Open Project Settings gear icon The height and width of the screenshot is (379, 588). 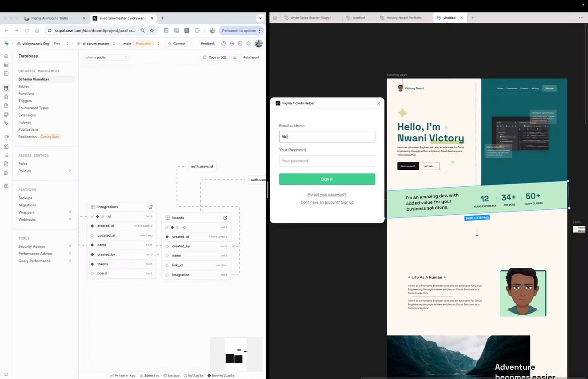(x=6, y=186)
